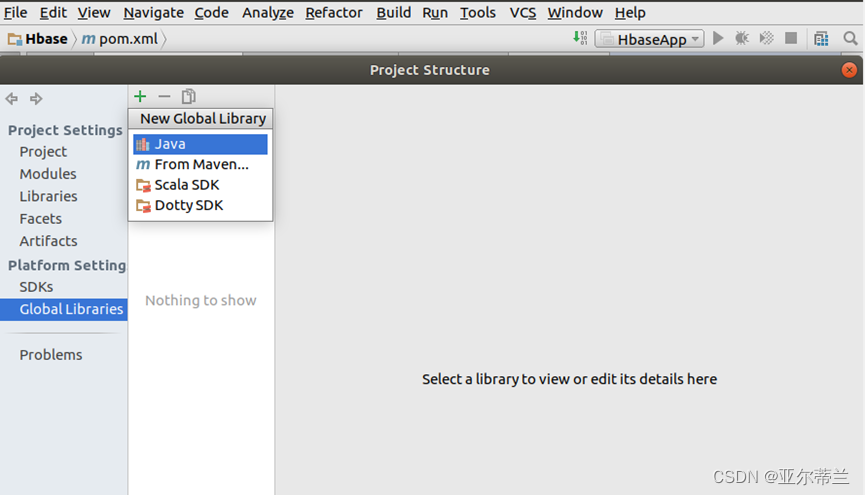Open the Window menu
The image size is (865, 495).
coord(575,13)
